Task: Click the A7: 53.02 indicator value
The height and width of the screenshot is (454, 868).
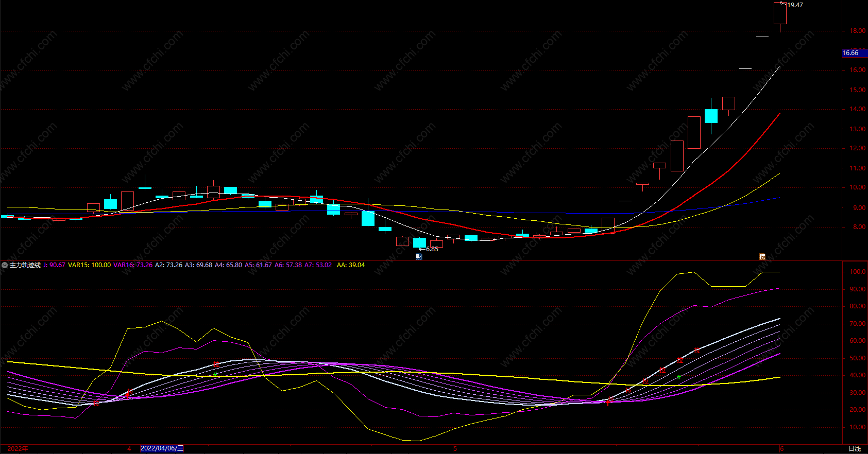Action: click(318, 265)
